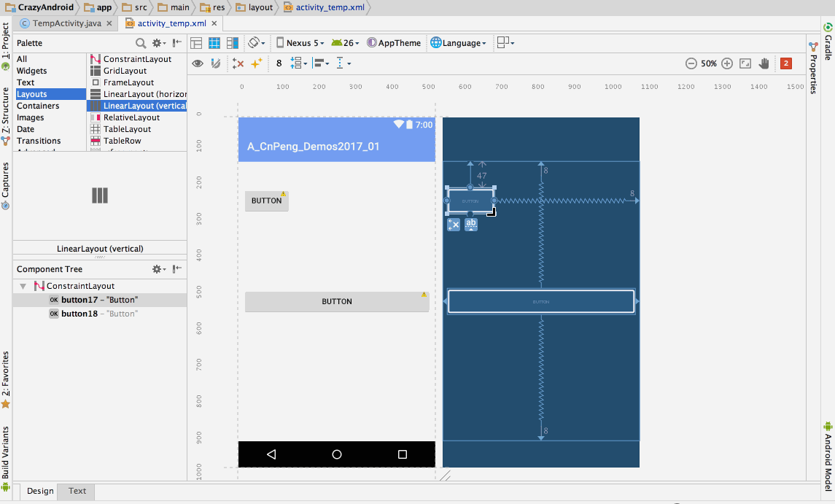
Task: Open the red warnings indicator showing 2
Action: 786,63
